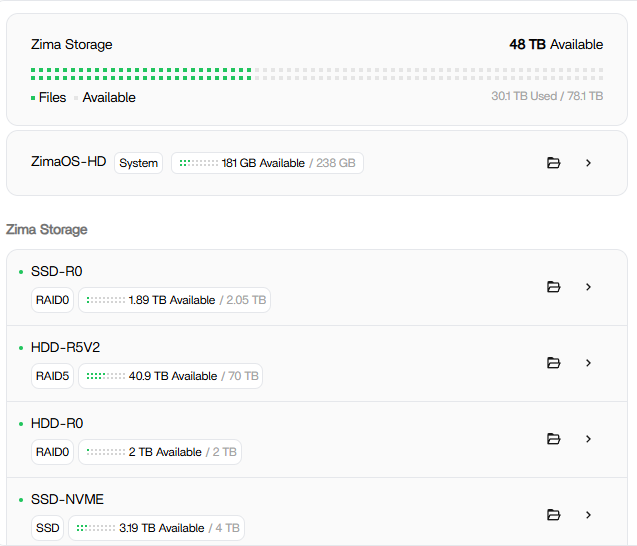Screen dimensions: 637x546
Task: Click the 40.9 TB Available capacity indicator
Action: coord(172,376)
